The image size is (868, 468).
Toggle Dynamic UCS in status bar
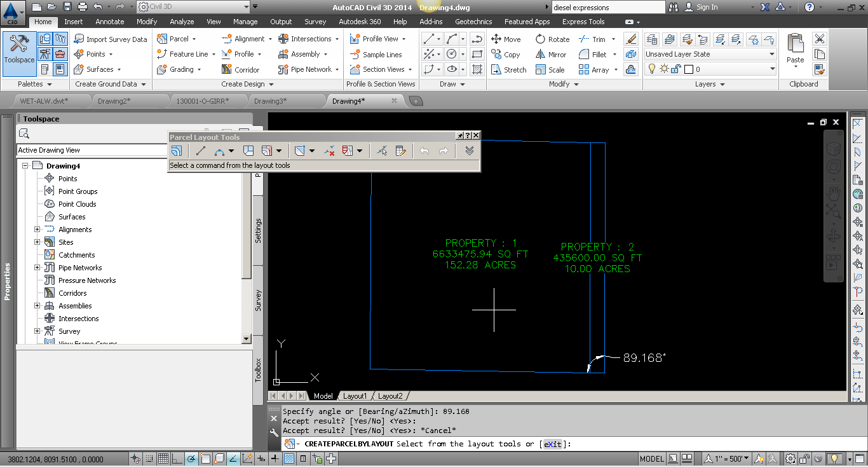[247, 458]
